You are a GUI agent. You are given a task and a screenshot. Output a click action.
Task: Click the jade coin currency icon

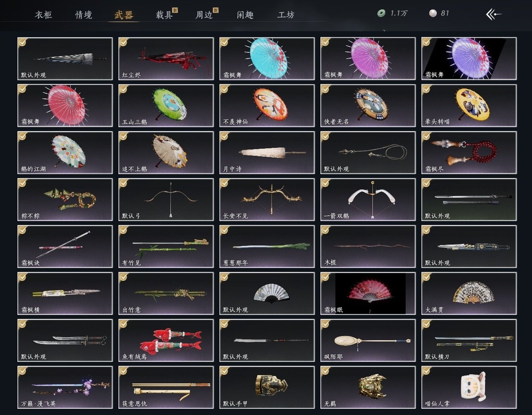pos(381,14)
